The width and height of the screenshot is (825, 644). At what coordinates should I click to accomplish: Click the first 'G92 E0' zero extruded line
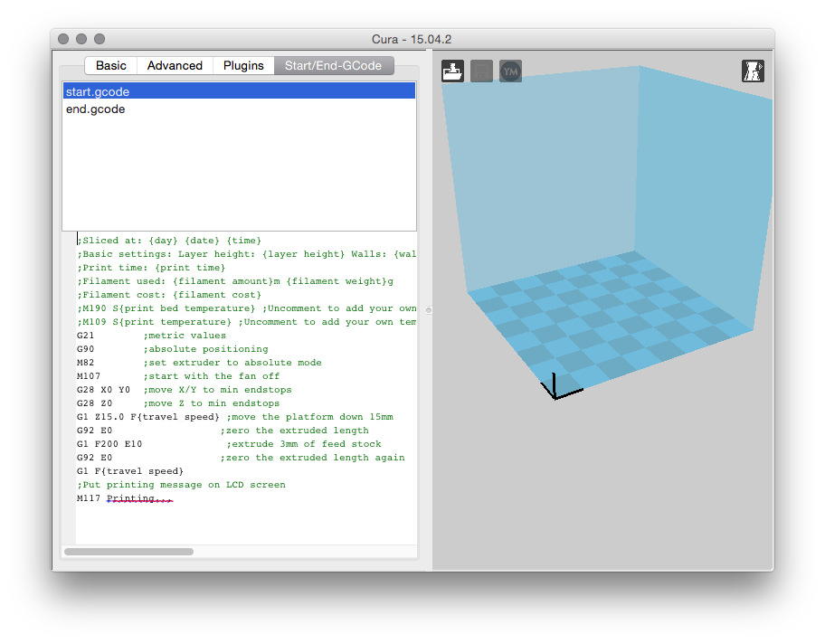coord(223,431)
